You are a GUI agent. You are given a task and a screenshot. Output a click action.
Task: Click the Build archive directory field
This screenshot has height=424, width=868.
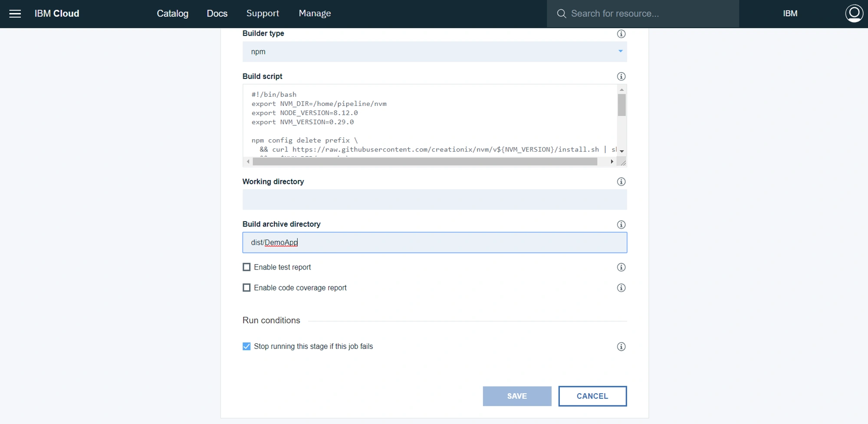[x=434, y=243]
